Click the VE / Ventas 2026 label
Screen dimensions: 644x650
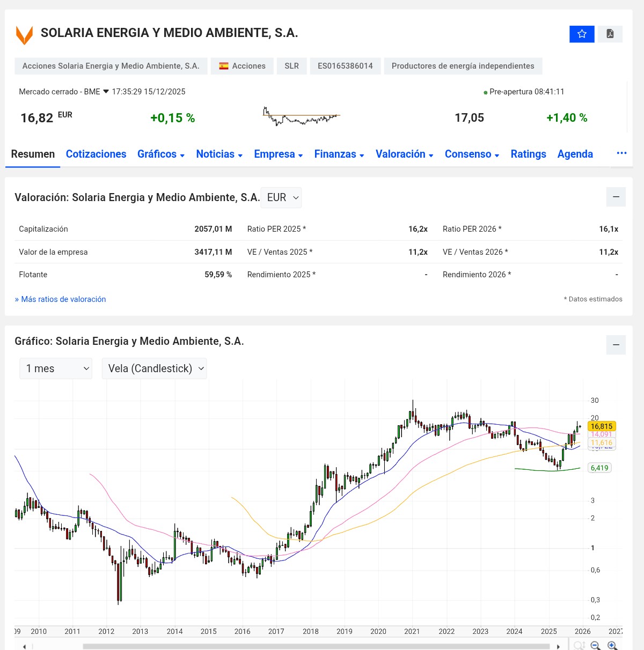[475, 252]
